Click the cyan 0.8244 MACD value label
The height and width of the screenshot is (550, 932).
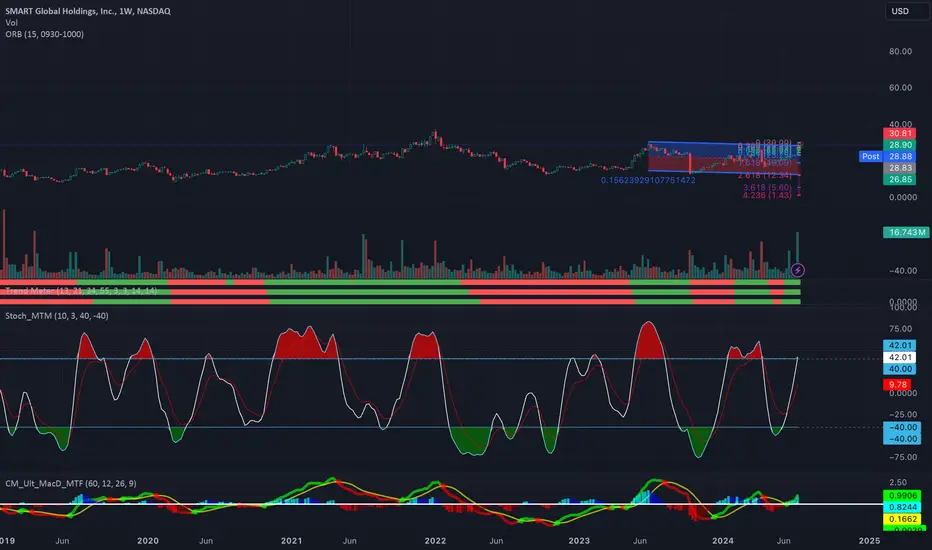(x=902, y=507)
